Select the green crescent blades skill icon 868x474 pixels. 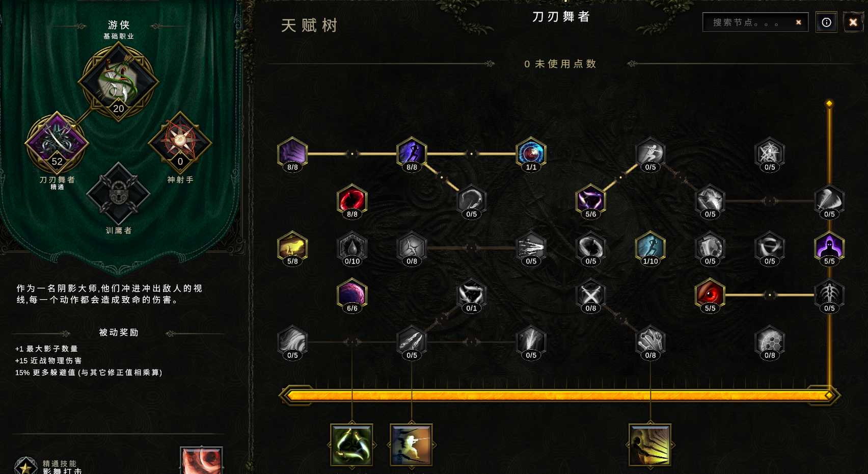click(351, 445)
